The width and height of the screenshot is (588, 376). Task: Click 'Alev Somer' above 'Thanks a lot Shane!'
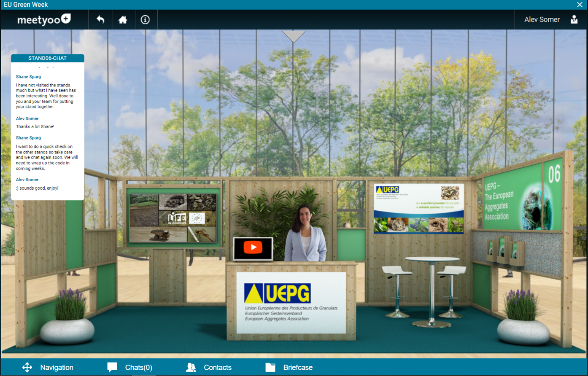click(x=27, y=118)
